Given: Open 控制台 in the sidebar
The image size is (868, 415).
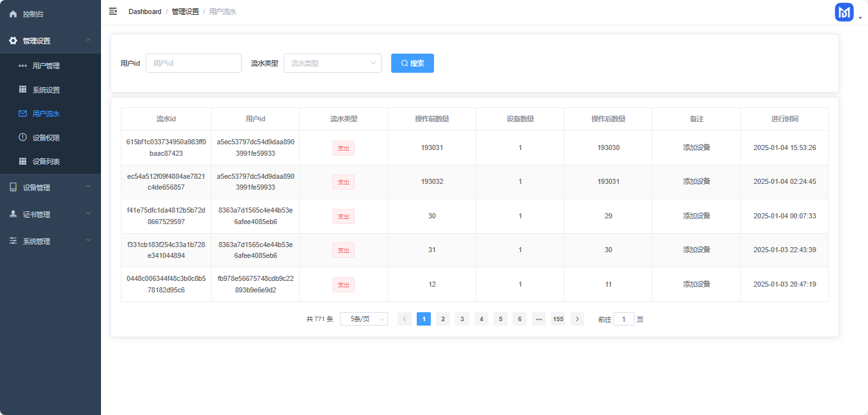Looking at the screenshot, I should [x=50, y=13].
